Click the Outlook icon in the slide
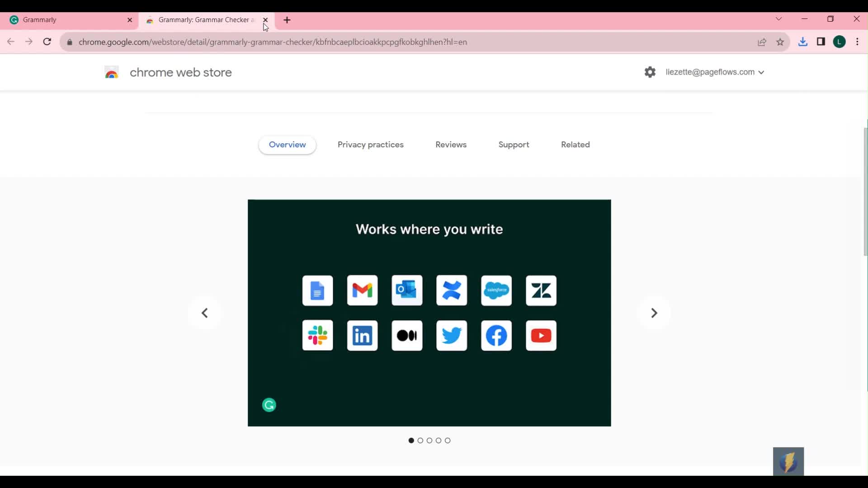The width and height of the screenshot is (868, 488). [407, 291]
